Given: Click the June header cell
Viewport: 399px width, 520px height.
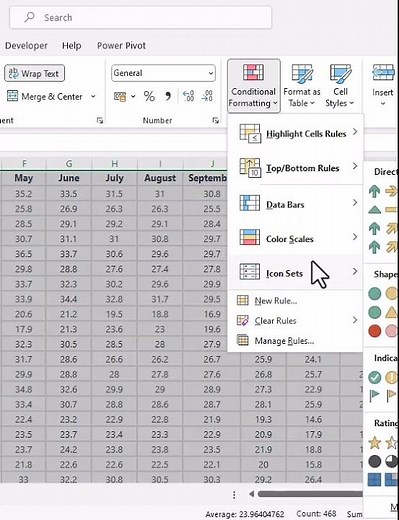Looking at the screenshot, I should point(69,178).
